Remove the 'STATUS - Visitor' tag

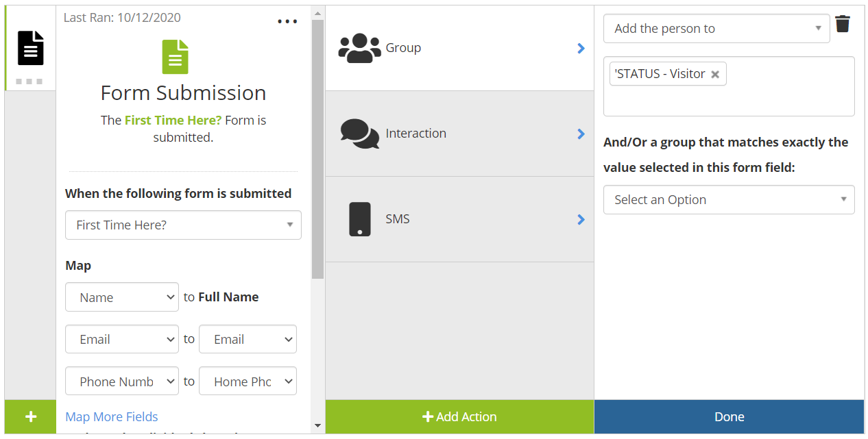click(x=715, y=75)
